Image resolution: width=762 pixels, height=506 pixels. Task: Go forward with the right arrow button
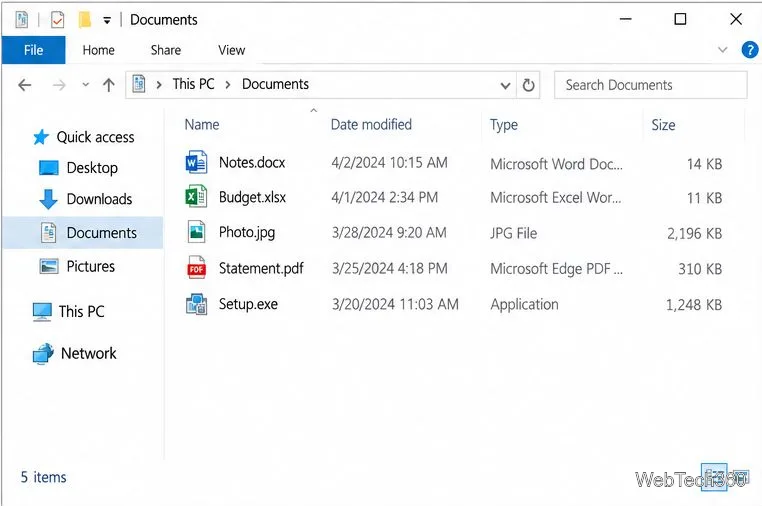(59, 86)
